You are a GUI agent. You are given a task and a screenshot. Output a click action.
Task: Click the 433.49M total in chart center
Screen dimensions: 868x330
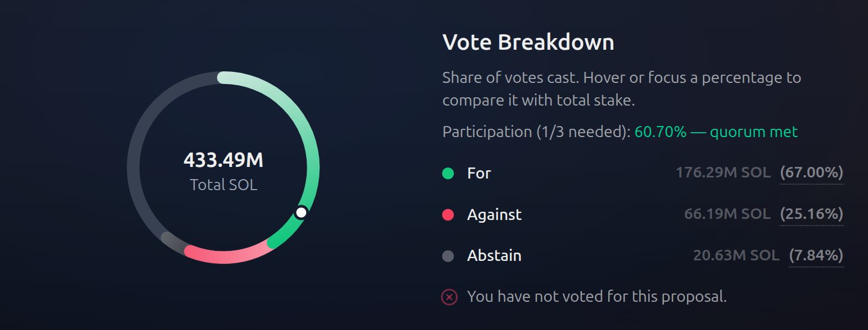click(223, 160)
